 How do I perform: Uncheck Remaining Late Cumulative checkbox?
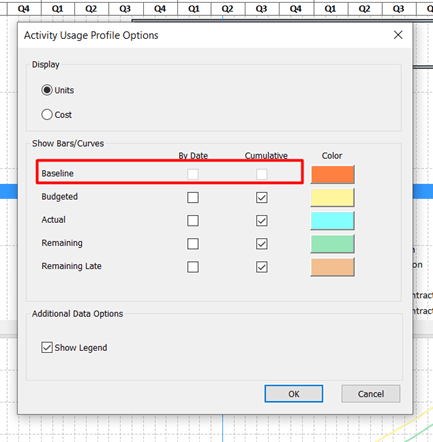point(262,267)
